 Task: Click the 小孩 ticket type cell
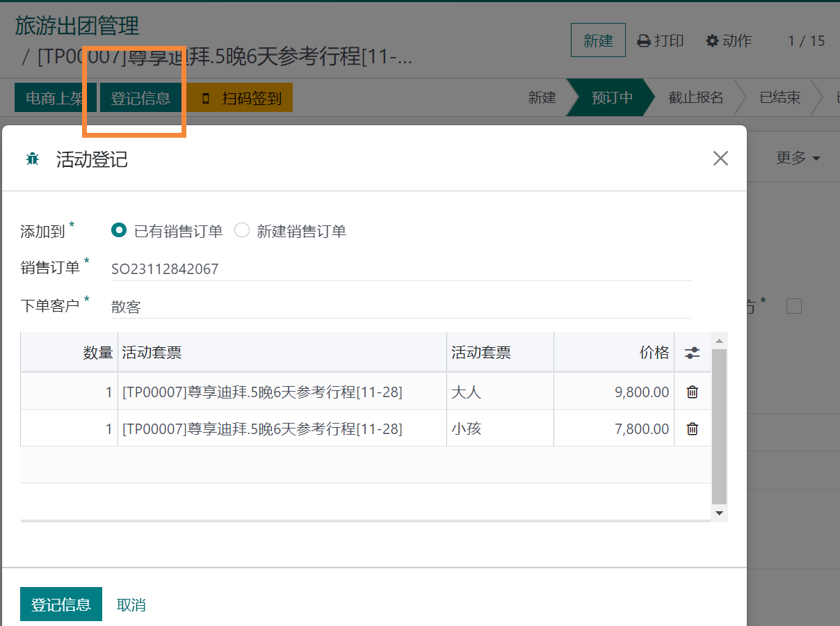(x=500, y=428)
